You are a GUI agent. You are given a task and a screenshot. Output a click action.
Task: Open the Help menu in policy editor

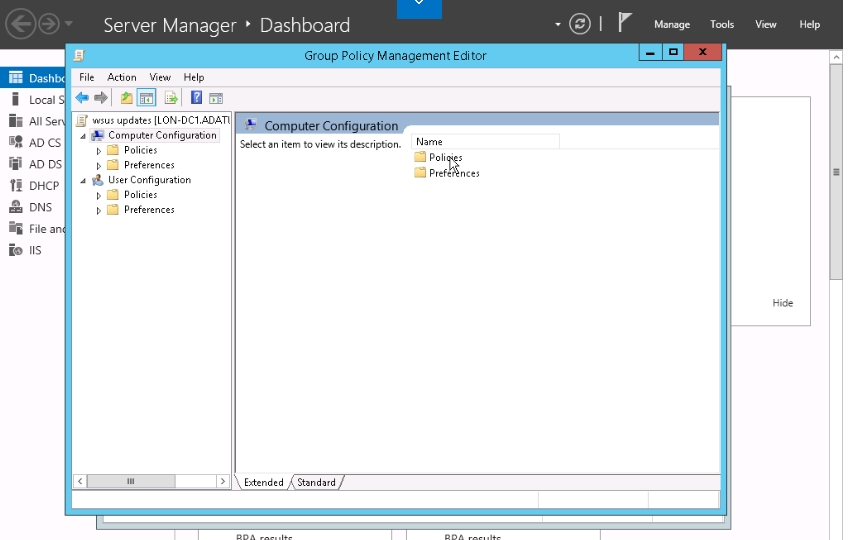(194, 77)
